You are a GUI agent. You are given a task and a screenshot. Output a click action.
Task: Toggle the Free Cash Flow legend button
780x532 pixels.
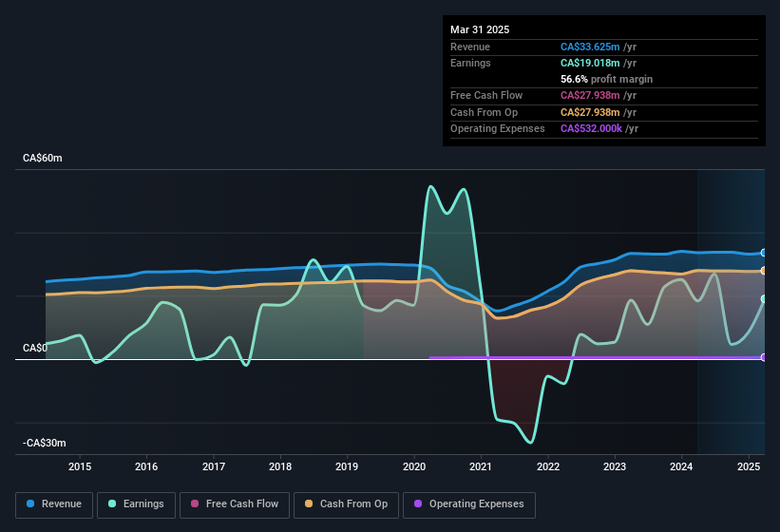pos(235,504)
